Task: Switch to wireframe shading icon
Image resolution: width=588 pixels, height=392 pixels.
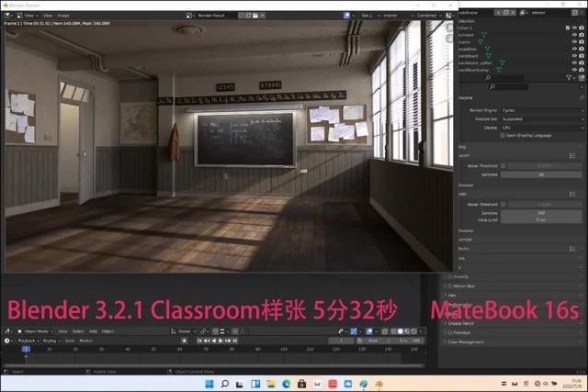Action: tap(393, 331)
